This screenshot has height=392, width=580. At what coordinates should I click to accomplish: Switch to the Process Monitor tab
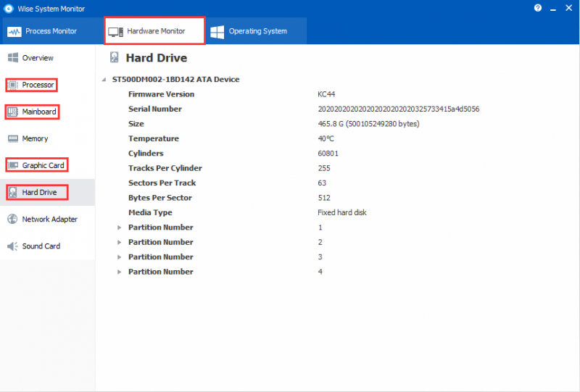point(51,31)
